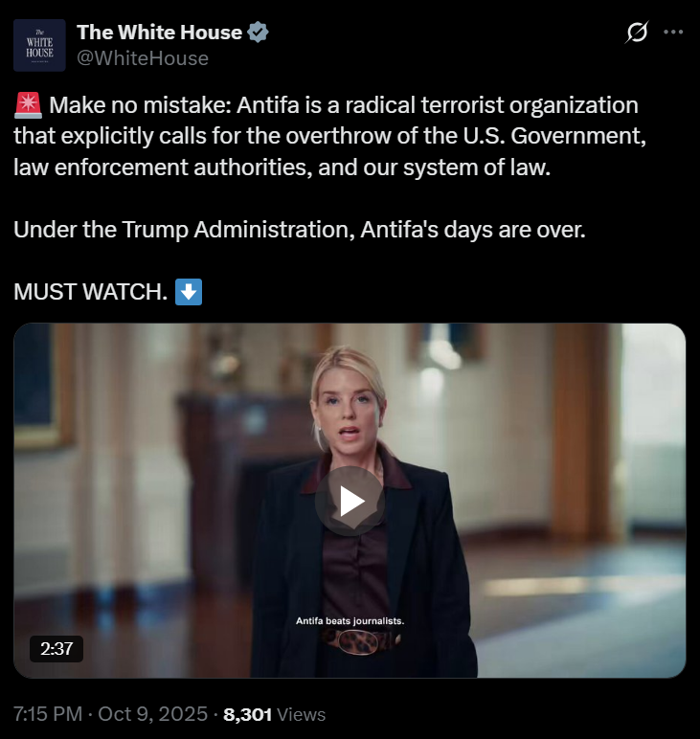
Task: Visit the @WhiteHouse handle link
Action: tap(143, 58)
